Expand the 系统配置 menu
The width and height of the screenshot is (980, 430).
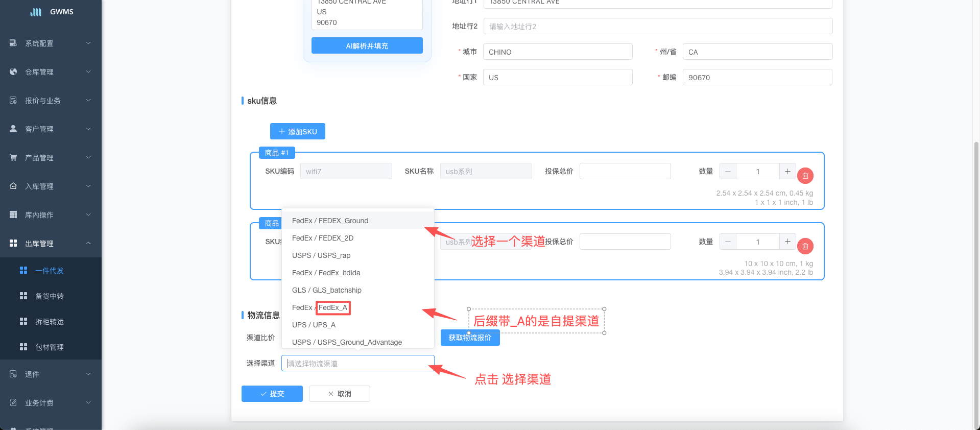click(88, 43)
